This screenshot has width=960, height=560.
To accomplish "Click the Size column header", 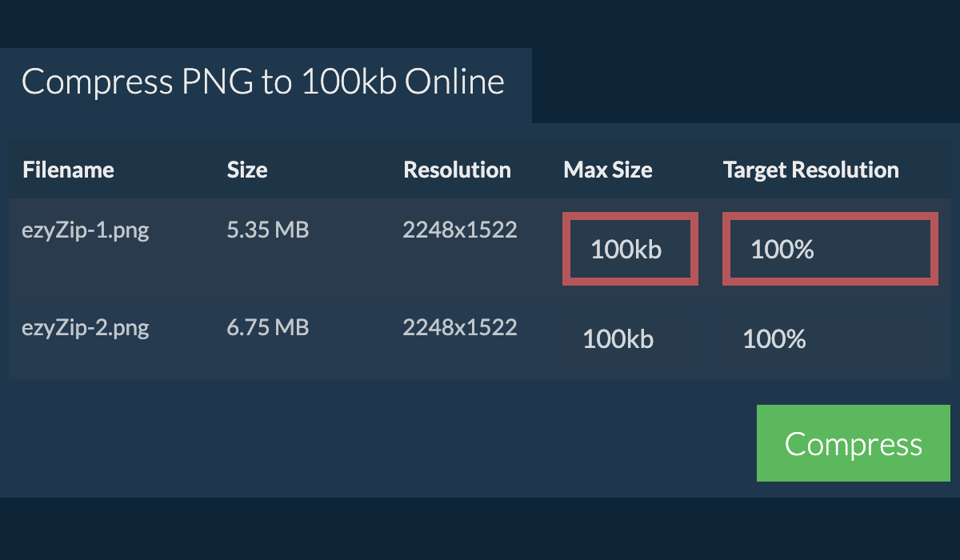I will click(246, 169).
